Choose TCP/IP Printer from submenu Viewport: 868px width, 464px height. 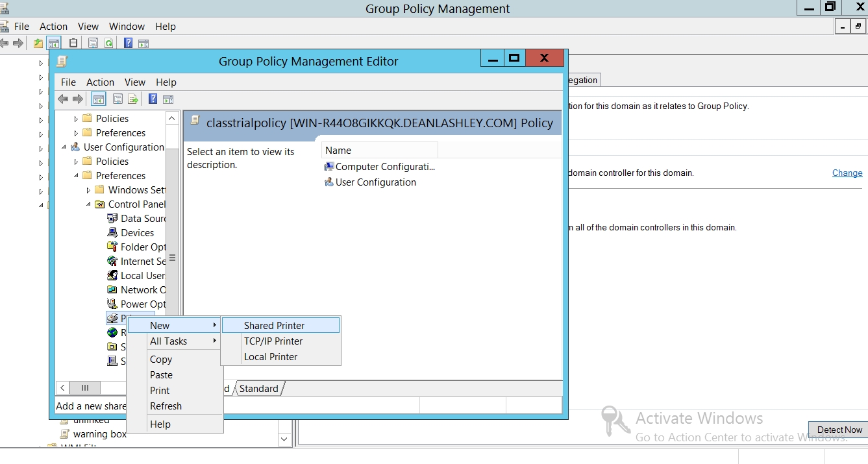click(273, 341)
